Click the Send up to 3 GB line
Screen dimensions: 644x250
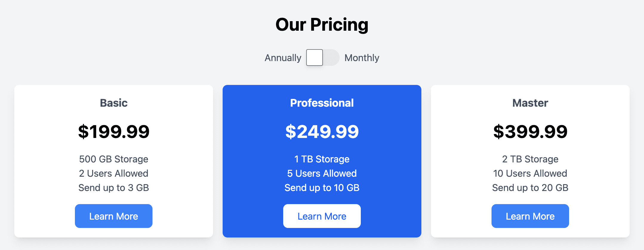[x=114, y=188]
